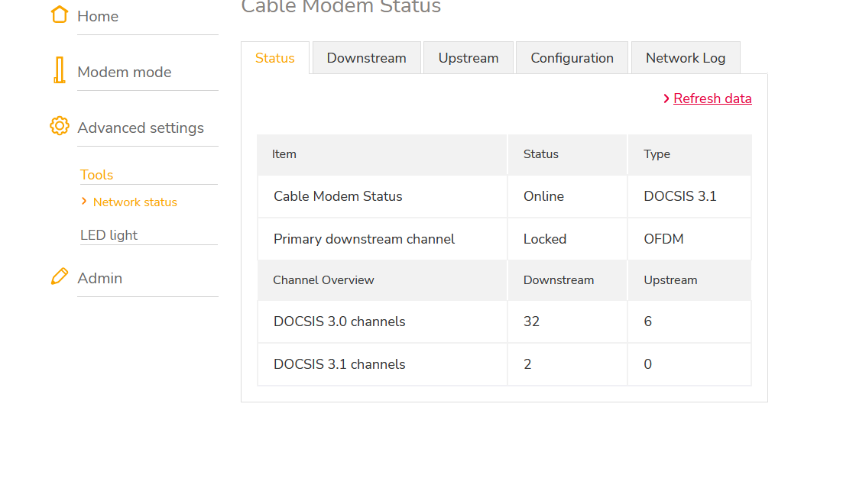
Task: Click the Admin pencil icon
Action: 60,276
